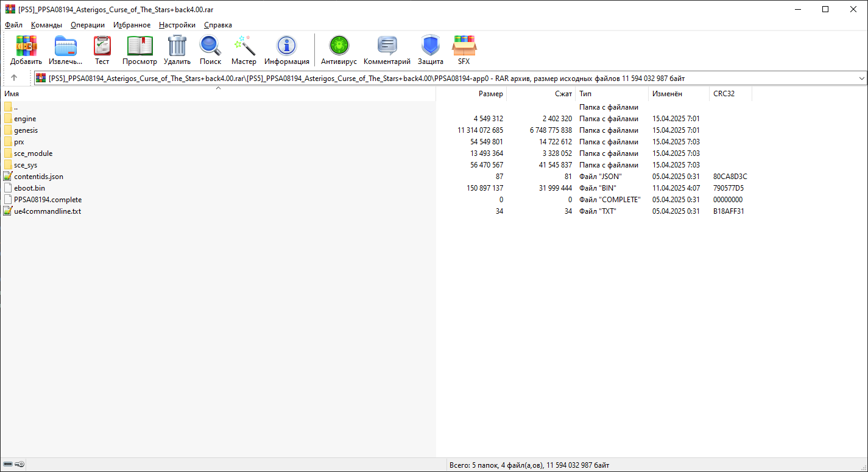Click the contentids.json file icon
Screen dimensions: 868x472
click(x=8, y=177)
